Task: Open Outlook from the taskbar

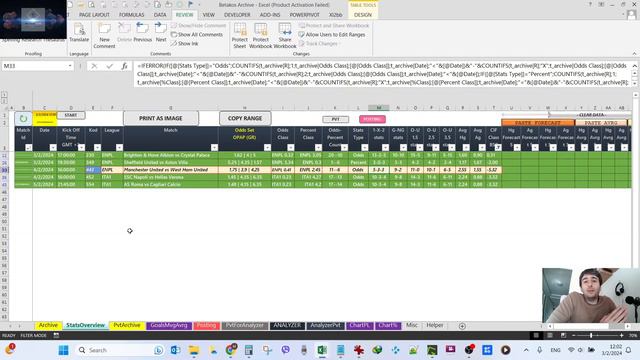Action: [x=176, y=350]
